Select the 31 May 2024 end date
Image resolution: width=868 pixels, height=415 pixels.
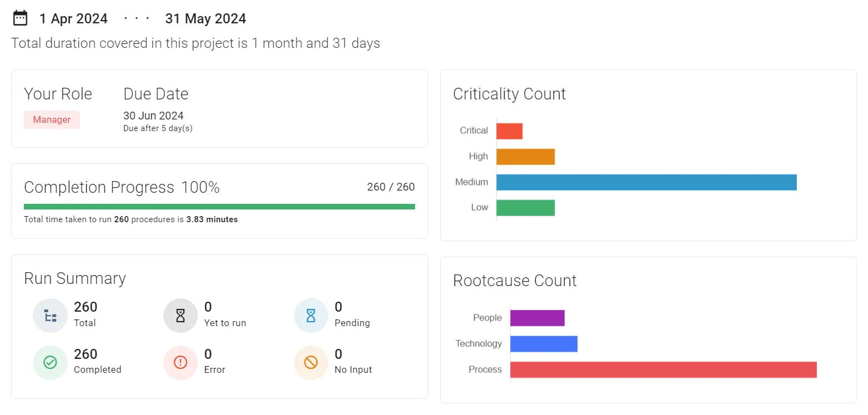(x=206, y=18)
